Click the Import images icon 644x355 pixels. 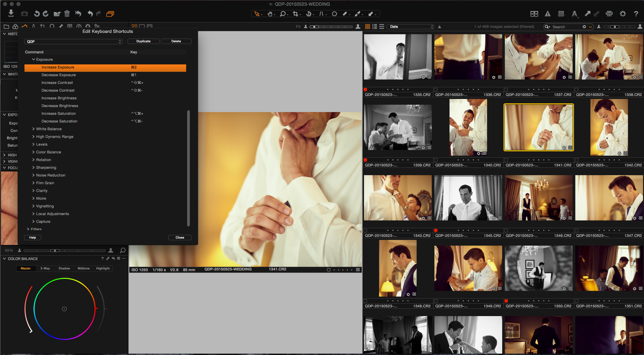tap(11, 13)
